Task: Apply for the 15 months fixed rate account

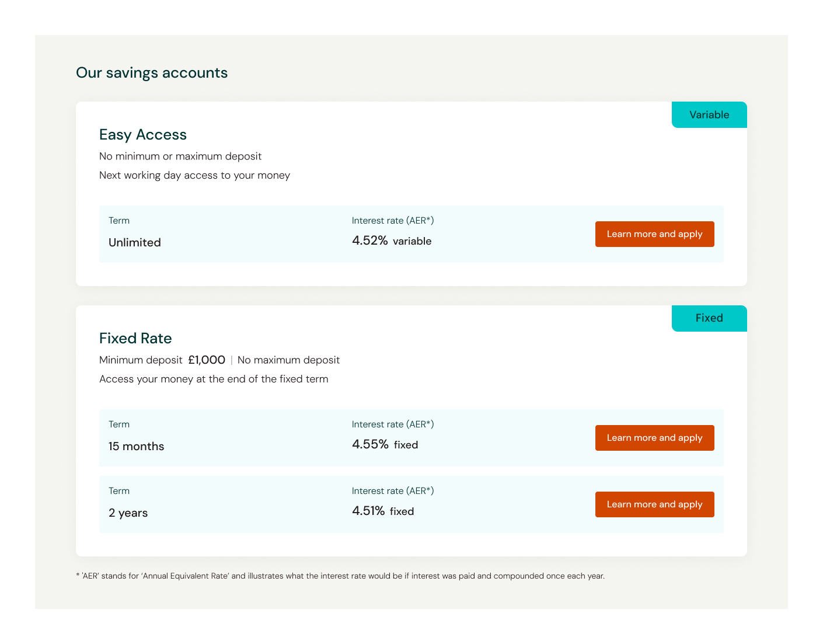Action: 654,438
